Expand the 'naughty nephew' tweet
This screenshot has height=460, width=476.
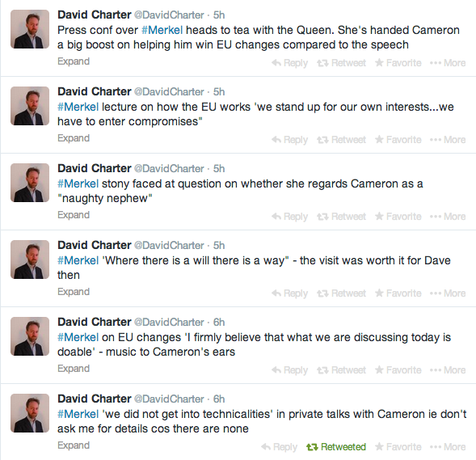point(74,215)
